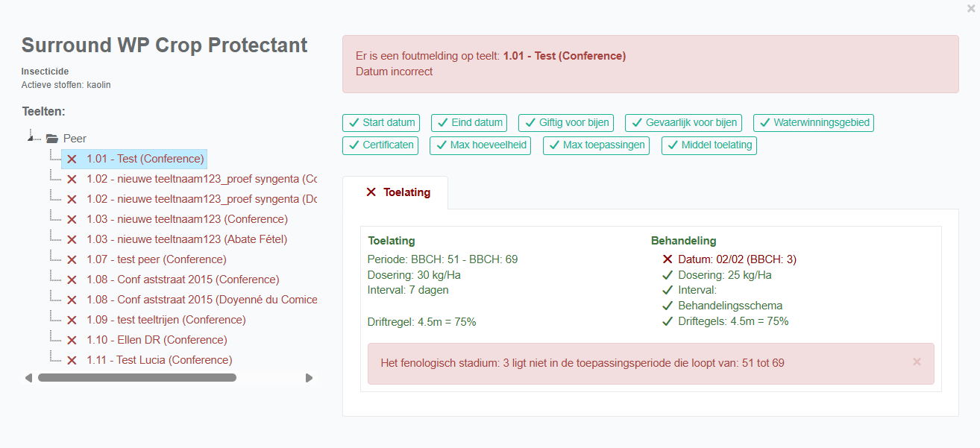Image resolution: width=980 pixels, height=448 pixels.
Task: Click the text Periode: BBCH: 51 - BBCH: 69
Action: [x=442, y=259]
